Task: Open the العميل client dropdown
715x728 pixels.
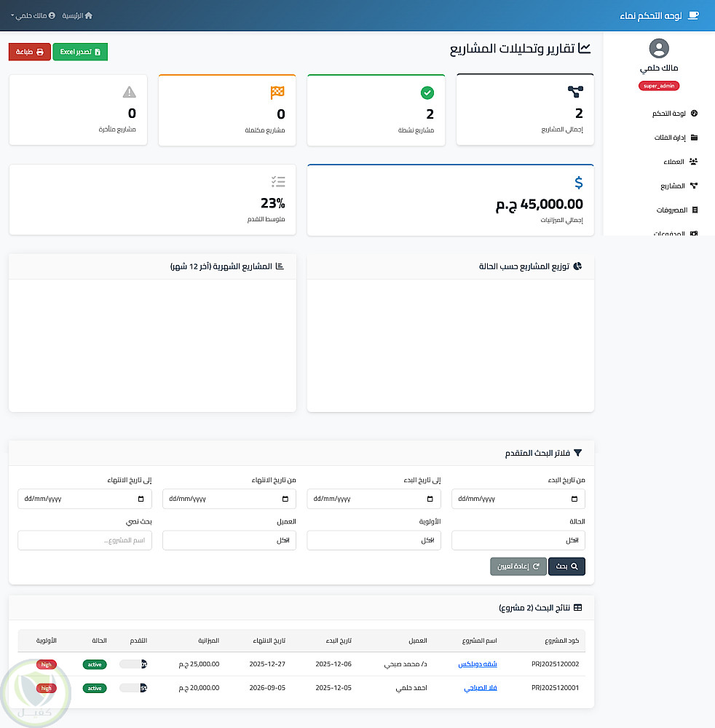Action: (x=229, y=540)
